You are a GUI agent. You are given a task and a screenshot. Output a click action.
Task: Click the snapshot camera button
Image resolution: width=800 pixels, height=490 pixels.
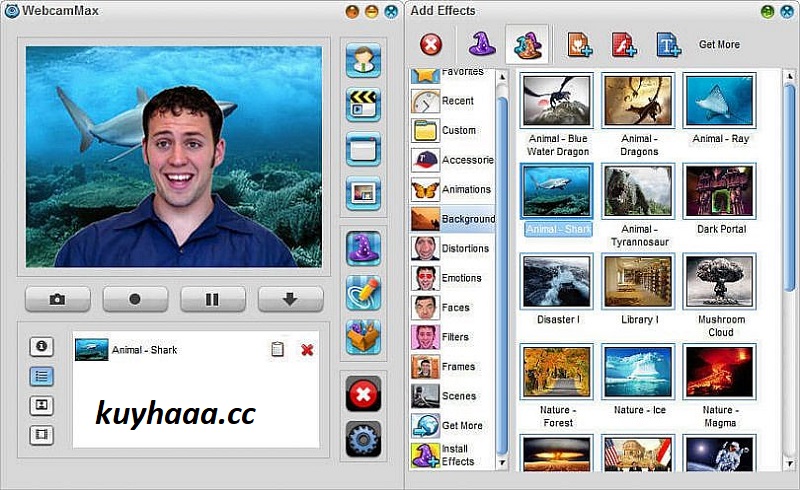[x=58, y=299]
